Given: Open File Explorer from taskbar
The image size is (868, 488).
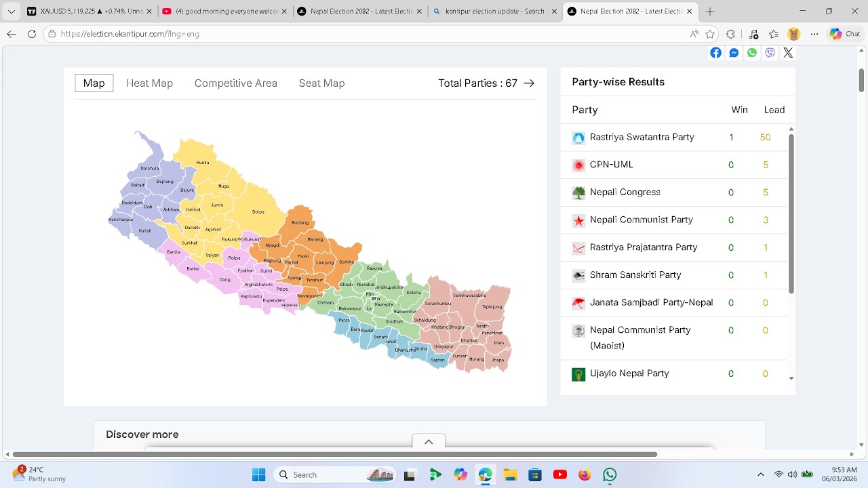Looking at the screenshot, I should point(510,474).
